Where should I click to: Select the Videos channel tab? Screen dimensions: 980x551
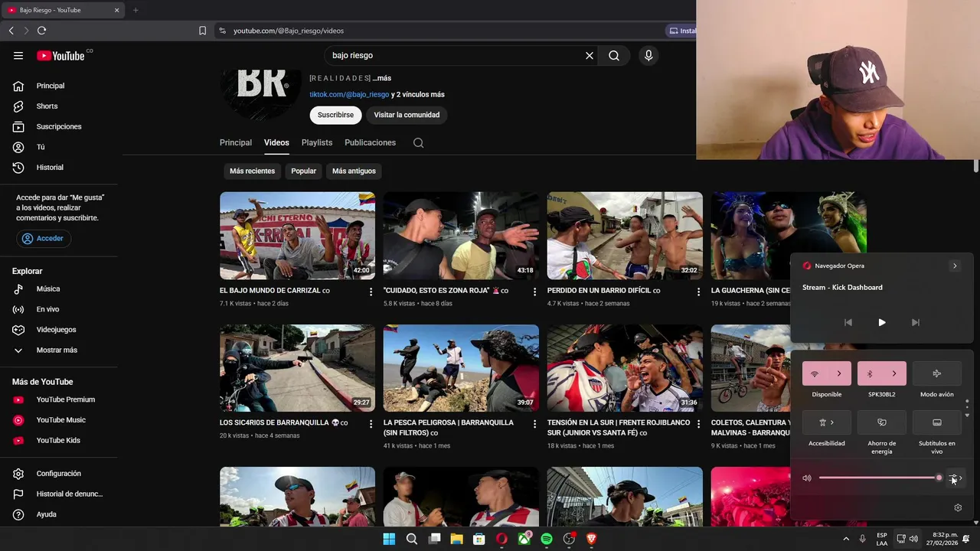click(x=276, y=142)
